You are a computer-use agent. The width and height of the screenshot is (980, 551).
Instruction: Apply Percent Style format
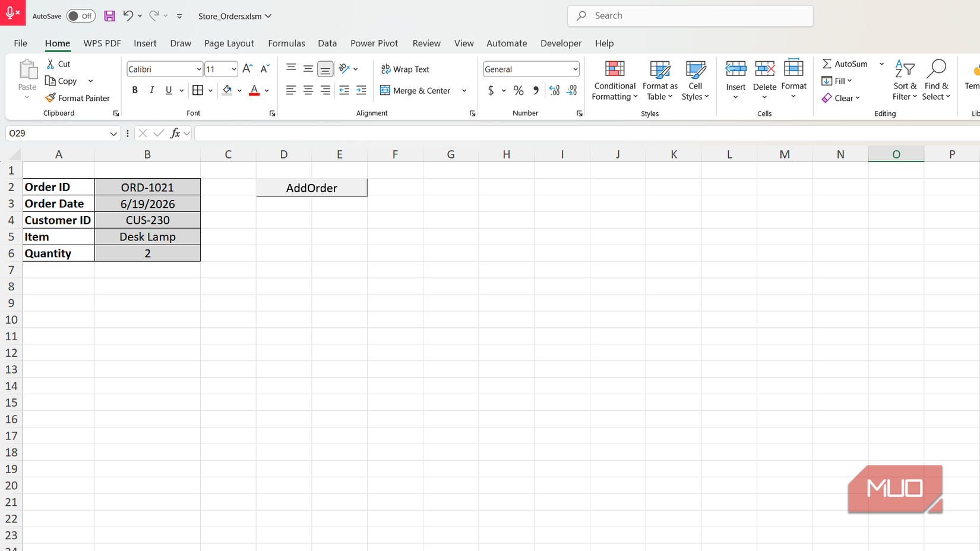pos(519,90)
